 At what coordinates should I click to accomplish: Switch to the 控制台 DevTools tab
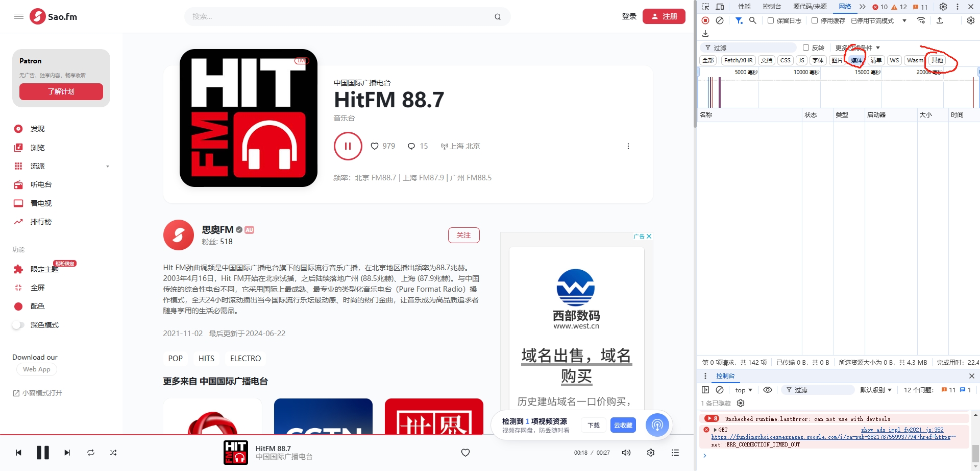click(772, 7)
